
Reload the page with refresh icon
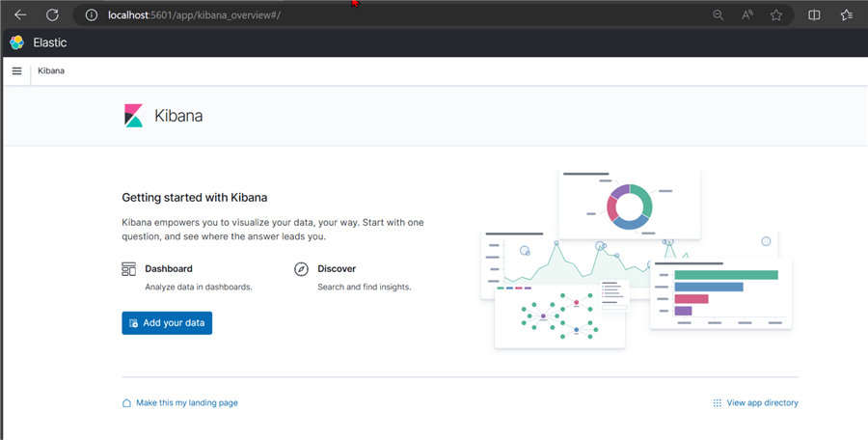(52, 15)
